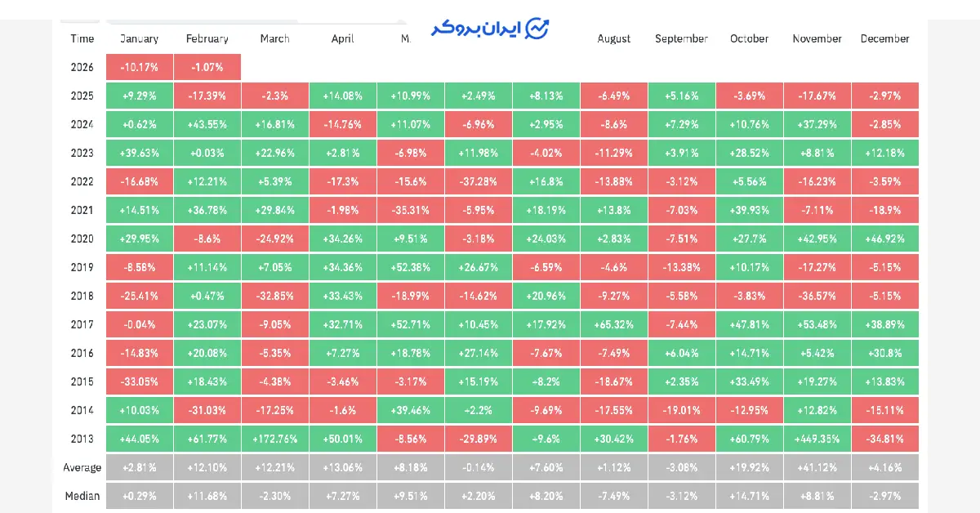Select the -37.28% June 2022 cell
The width and height of the screenshot is (980, 513).
(x=478, y=181)
